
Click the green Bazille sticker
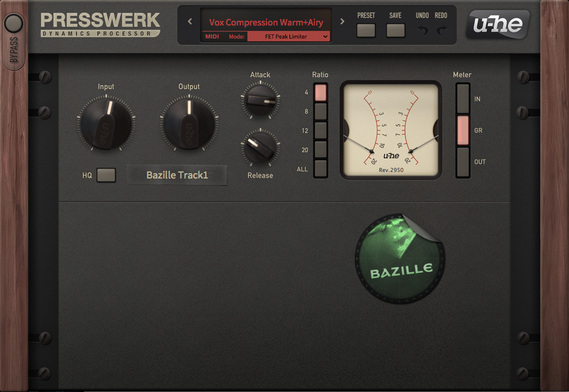coord(400,259)
